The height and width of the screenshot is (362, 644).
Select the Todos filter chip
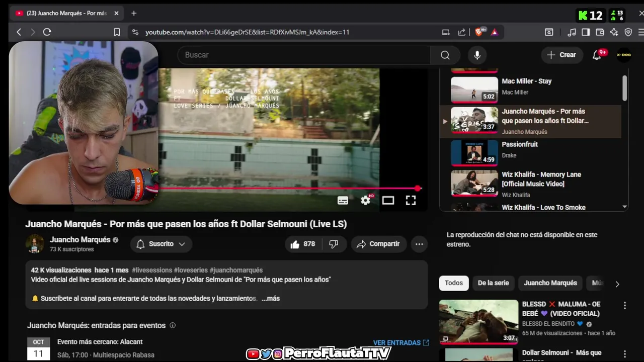(x=454, y=283)
